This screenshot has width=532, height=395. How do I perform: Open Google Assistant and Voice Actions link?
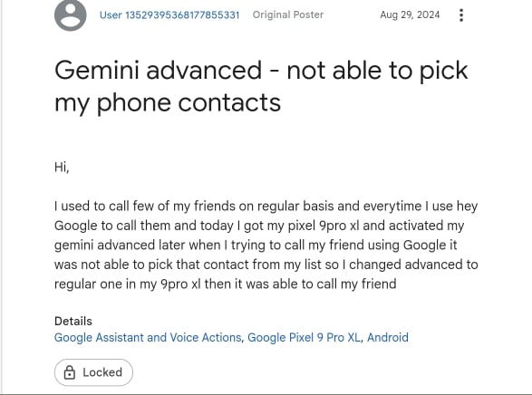(148, 338)
